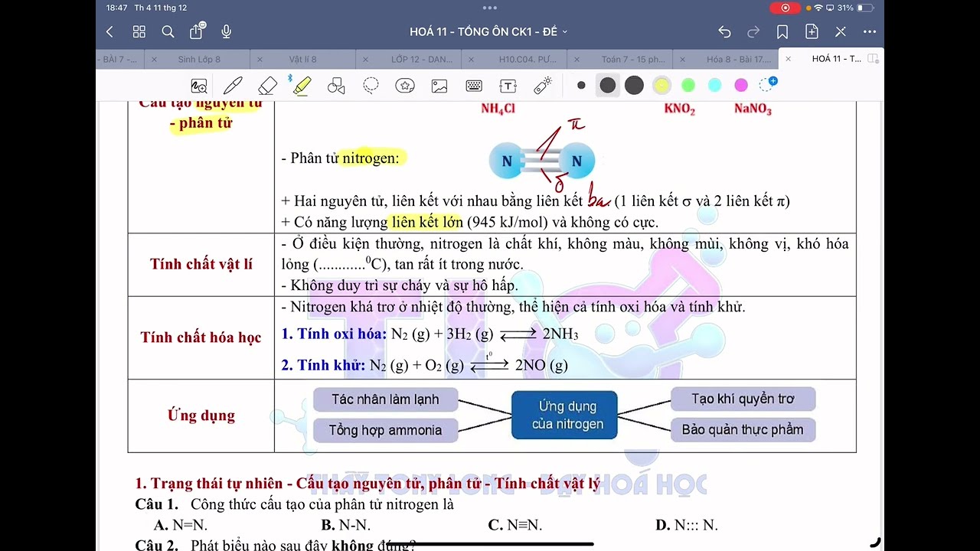Select the zoom writing window tool
Viewport: 980px width, 551px height.
point(199,86)
